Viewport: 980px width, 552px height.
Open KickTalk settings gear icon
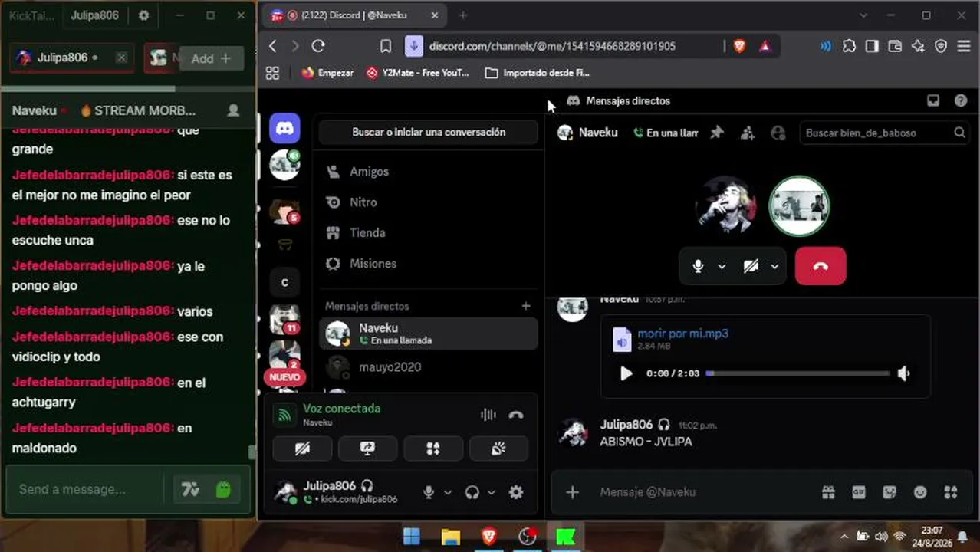tap(144, 15)
